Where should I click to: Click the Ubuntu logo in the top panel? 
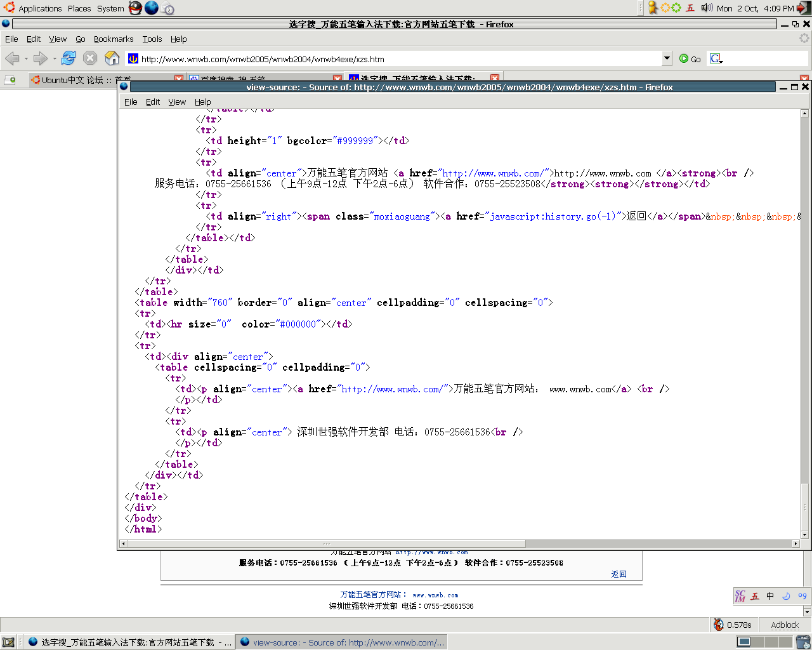click(x=9, y=8)
